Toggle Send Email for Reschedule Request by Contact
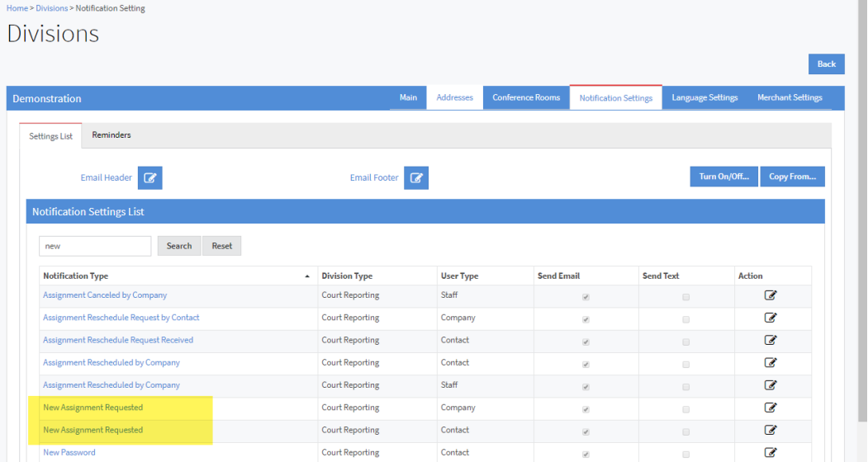Screen dimensions: 868x462 pyautogui.click(x=586, y=320)
